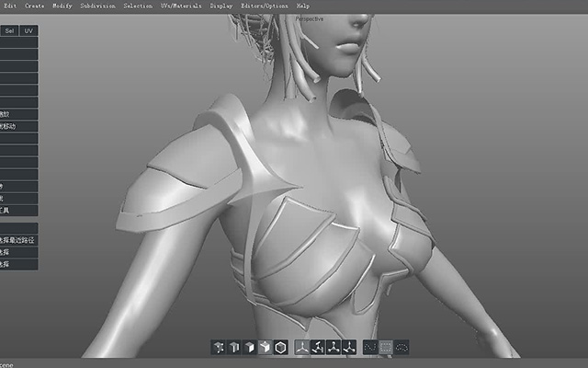Viewport: 588px width, 368px height.
Task: Toggle lasso selection style dotted-loop icon
Action: (401, 348)
